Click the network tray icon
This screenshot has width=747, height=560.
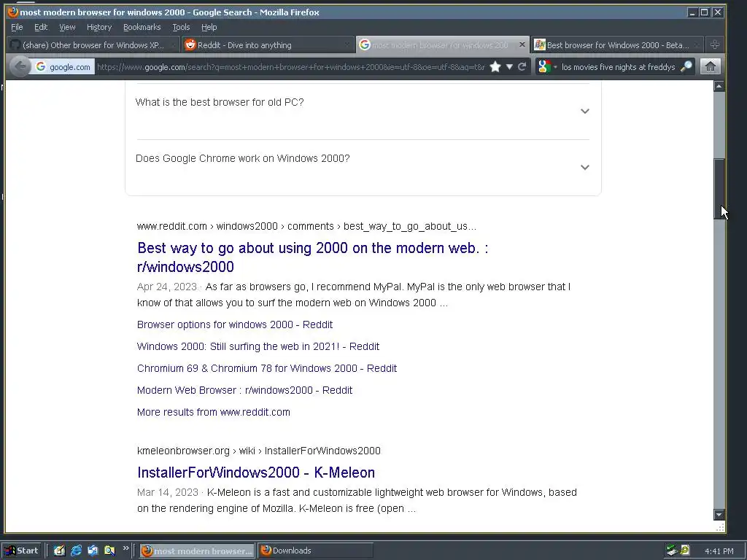[672, 551]
